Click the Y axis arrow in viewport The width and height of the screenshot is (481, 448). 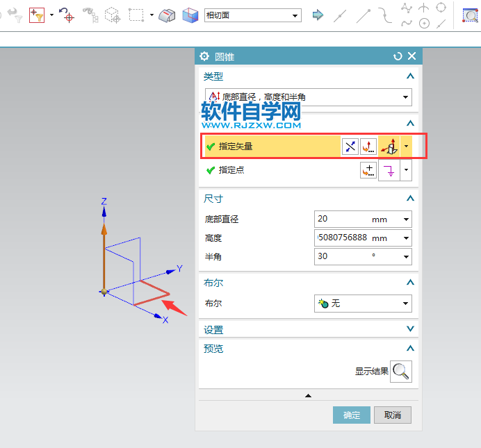point(171,271)
